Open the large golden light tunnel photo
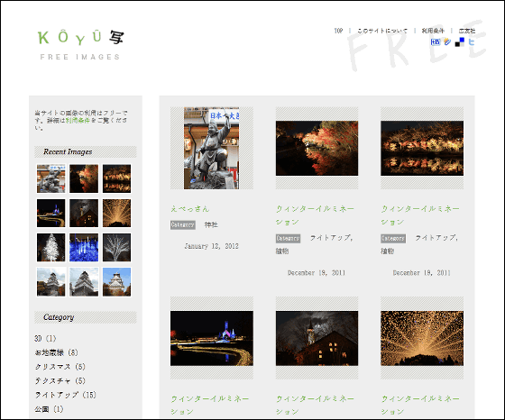Screen dimensions: 505x420 pyautogui.click(x=422, y=338)
